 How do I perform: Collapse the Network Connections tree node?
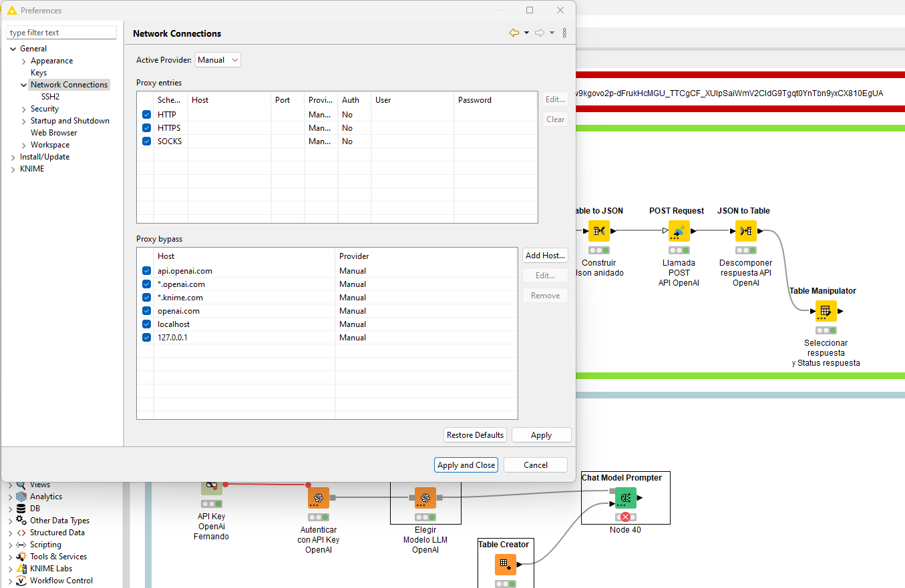click(23, 85)
